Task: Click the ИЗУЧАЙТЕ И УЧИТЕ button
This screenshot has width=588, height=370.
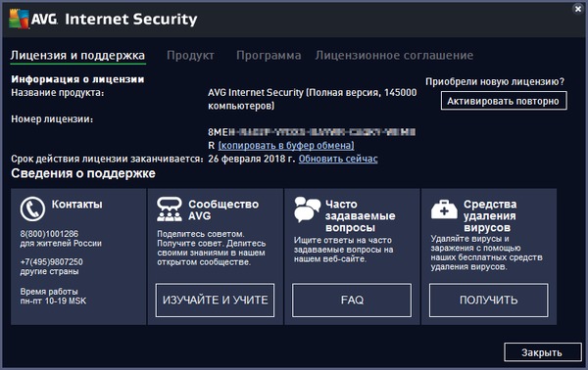Action: click(x=215, y=301)
